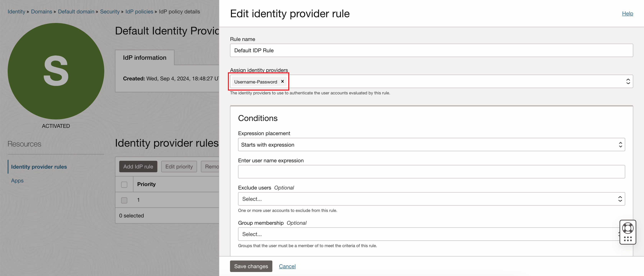Image resolution: width=644 pixels, height=276 pixels.
Task: Open the floating help widget icon
Action: click(x=628, y=228)
